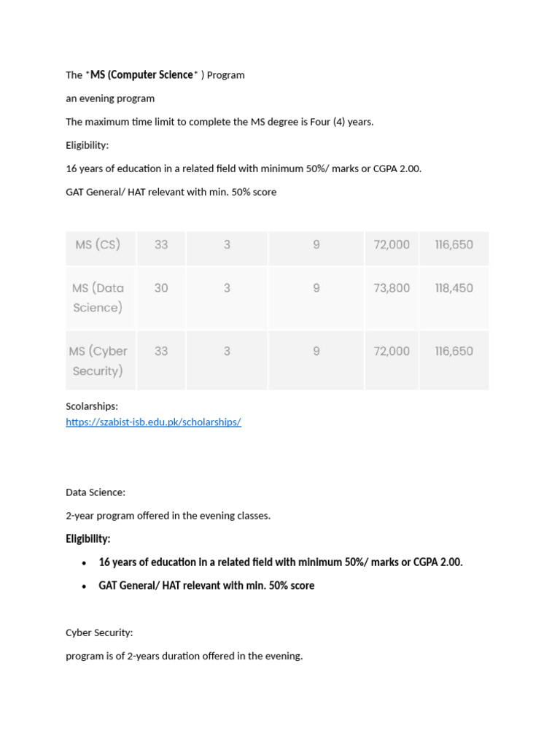This screenshot has width=560, height=747.
Task: Open the szabist-isb.edu.pk scholarships link
Action: [153, 422]
